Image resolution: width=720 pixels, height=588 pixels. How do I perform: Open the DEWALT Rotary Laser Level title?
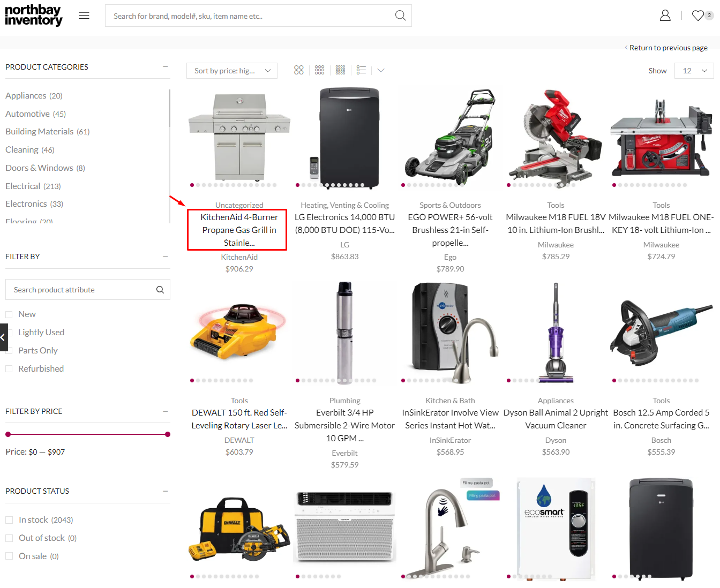point(239,419)
